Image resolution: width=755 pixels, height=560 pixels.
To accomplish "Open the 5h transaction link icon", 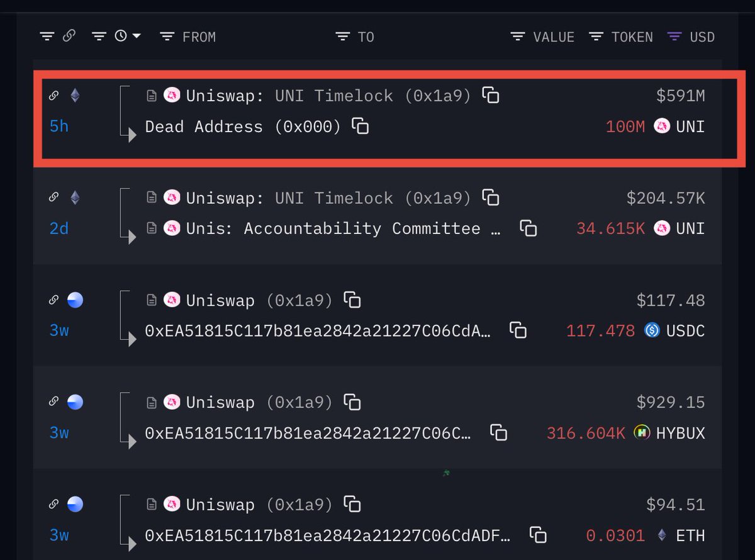I will (54, 96).
